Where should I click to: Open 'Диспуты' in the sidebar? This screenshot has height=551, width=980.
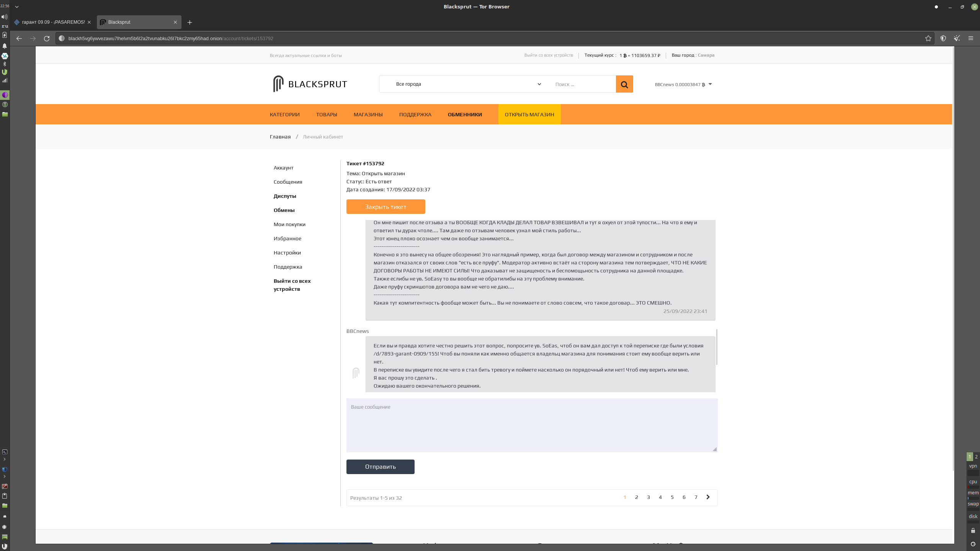click(285, 196)
